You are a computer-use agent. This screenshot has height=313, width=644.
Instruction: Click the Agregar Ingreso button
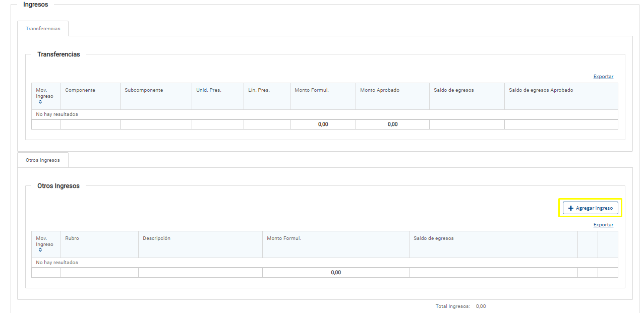click(590, 208)
